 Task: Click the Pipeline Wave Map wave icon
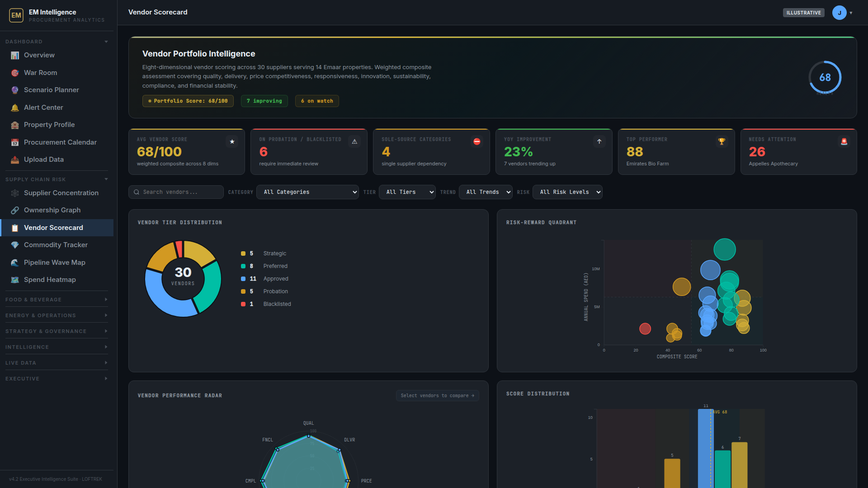[15, 263]
